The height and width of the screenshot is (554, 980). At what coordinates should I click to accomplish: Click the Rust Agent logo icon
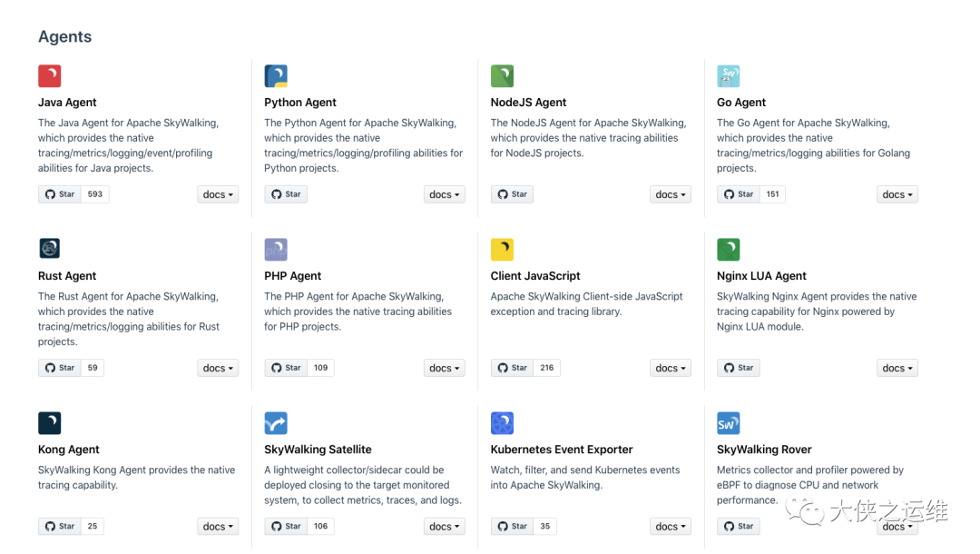click(50, 249)
